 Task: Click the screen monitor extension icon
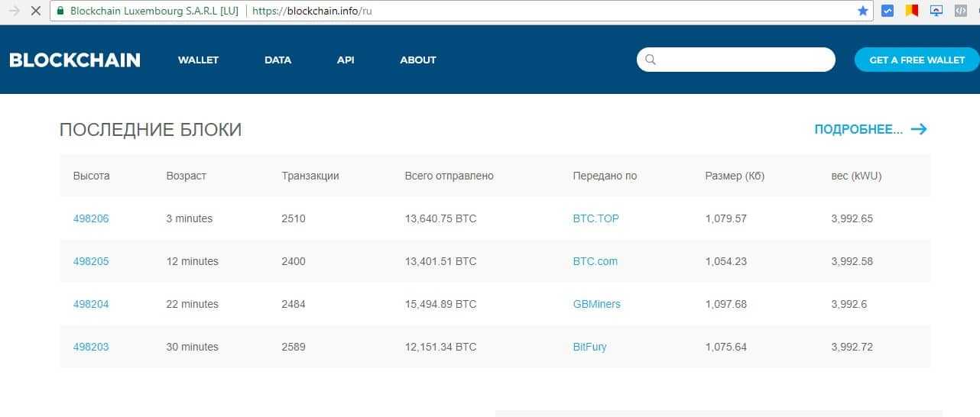[x=936, y=11]
